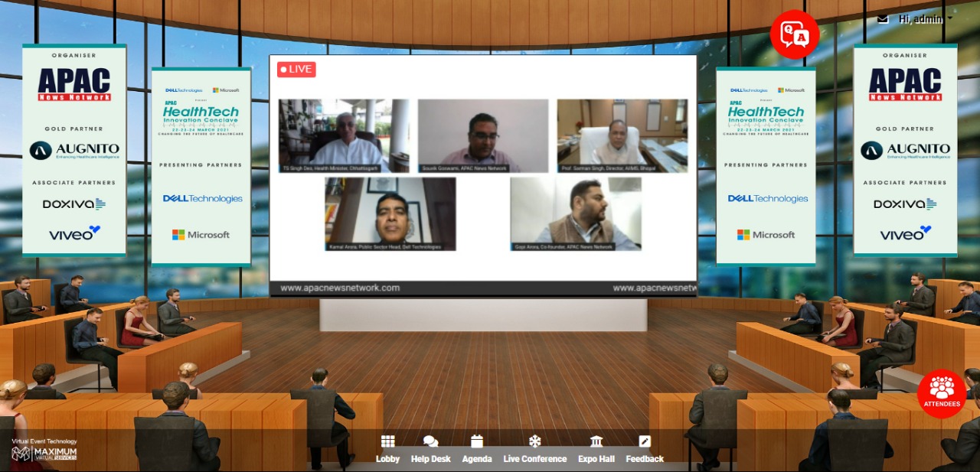Image resolution: width=980 pixels, height=472 pixels.
Task: Click APAC News Network logo on right banner
Action: coord(905,84)
